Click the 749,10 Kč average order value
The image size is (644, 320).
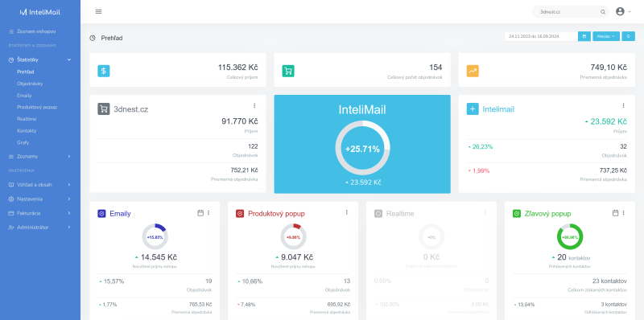coord(609,68)
